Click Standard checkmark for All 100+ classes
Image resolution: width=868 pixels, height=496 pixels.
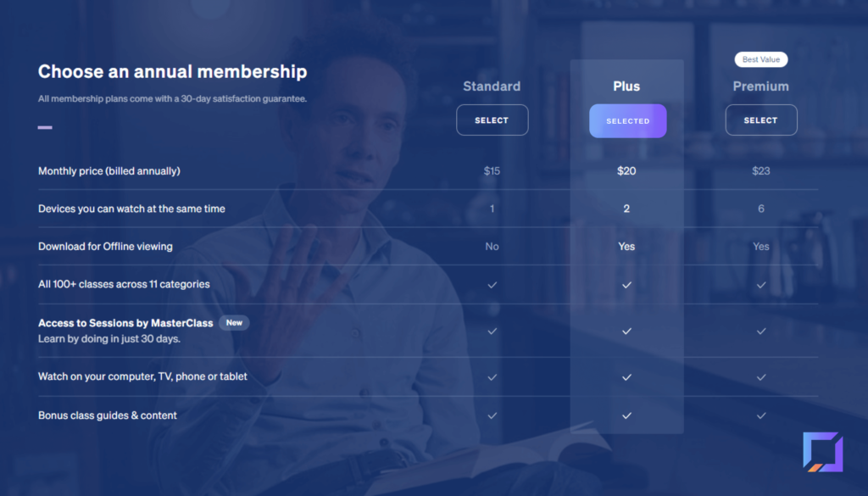point(492,285)
